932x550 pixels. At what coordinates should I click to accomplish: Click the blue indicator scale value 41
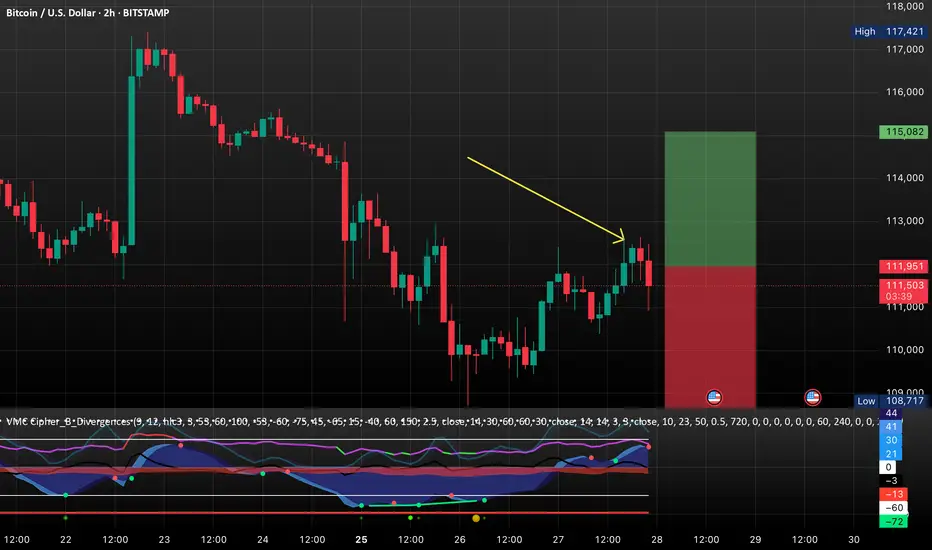[x=891, y=426]
